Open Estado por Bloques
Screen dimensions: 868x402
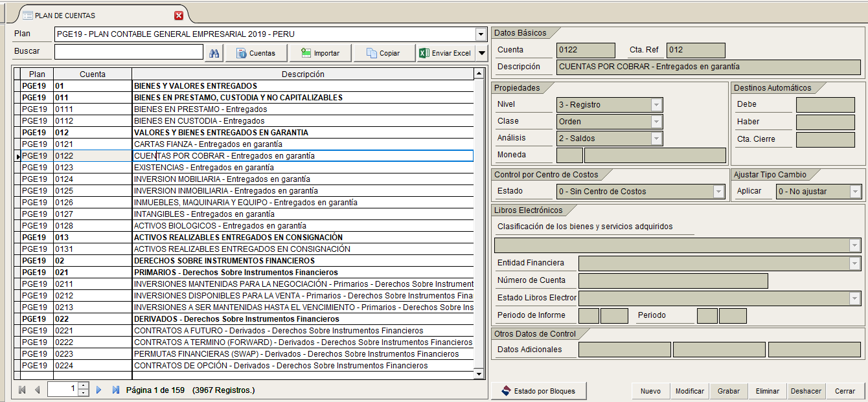tap(538, 391)
